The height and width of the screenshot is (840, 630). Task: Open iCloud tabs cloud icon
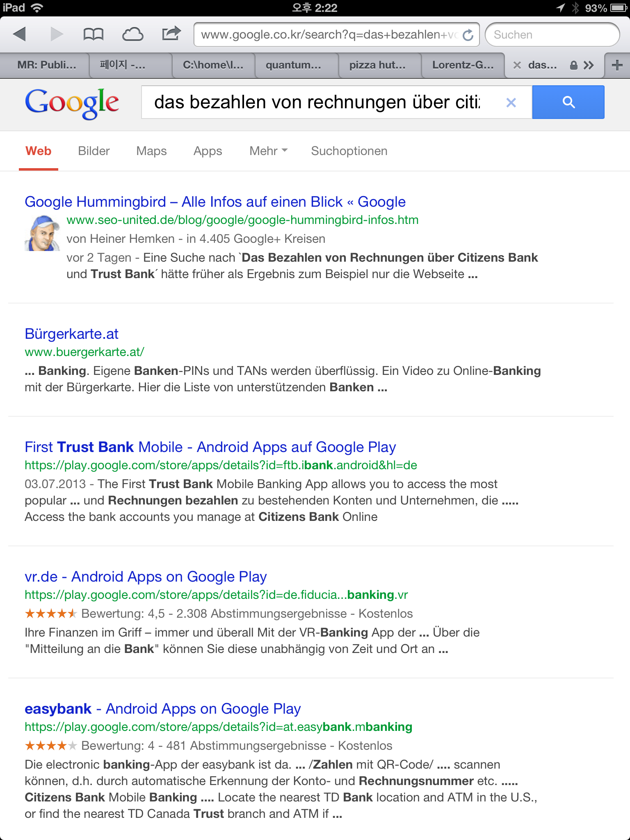(x=132, y=34)
